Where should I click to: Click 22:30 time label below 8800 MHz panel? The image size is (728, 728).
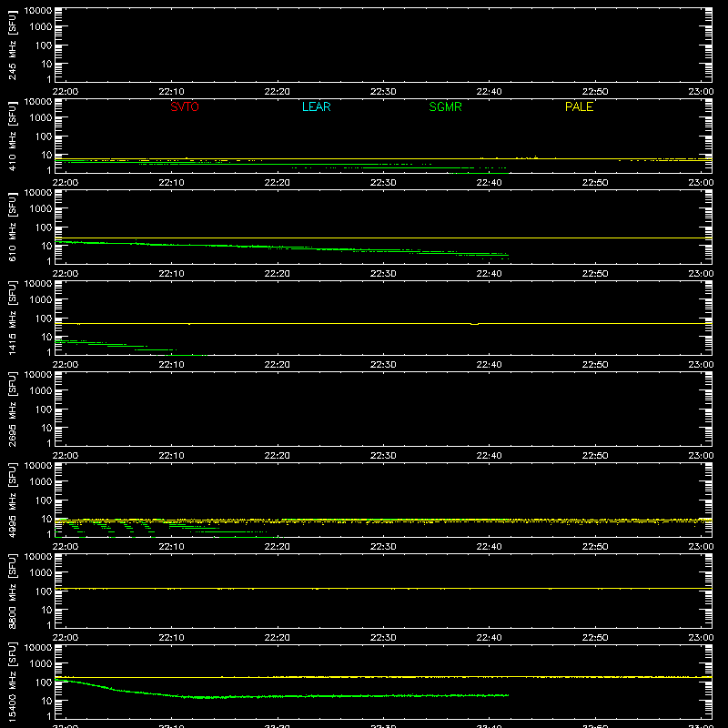tap(383, 638)
